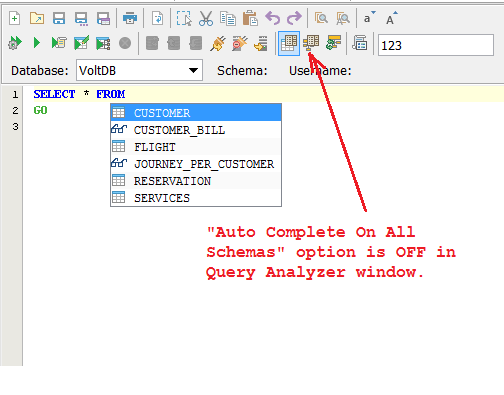Open the Database VoltDB dropdown
The image size is (504, 395).
click(139, 70)
